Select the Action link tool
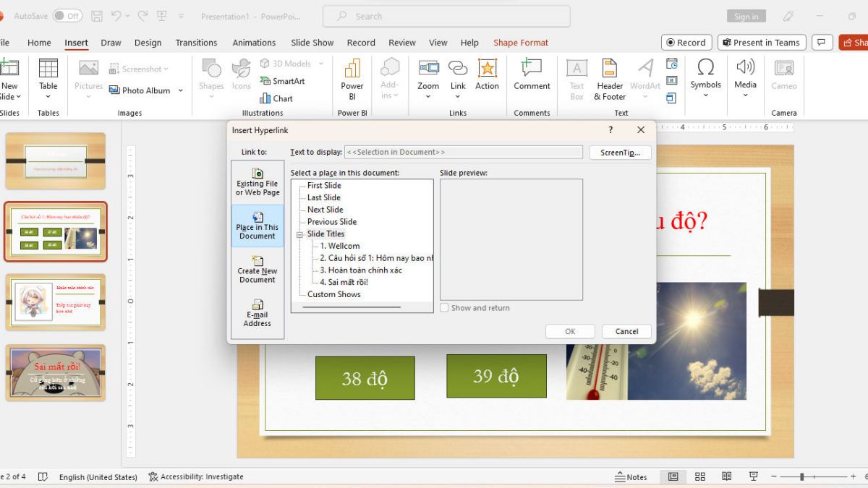Viewport: 868px width, 488px height. tap(487, 77)
